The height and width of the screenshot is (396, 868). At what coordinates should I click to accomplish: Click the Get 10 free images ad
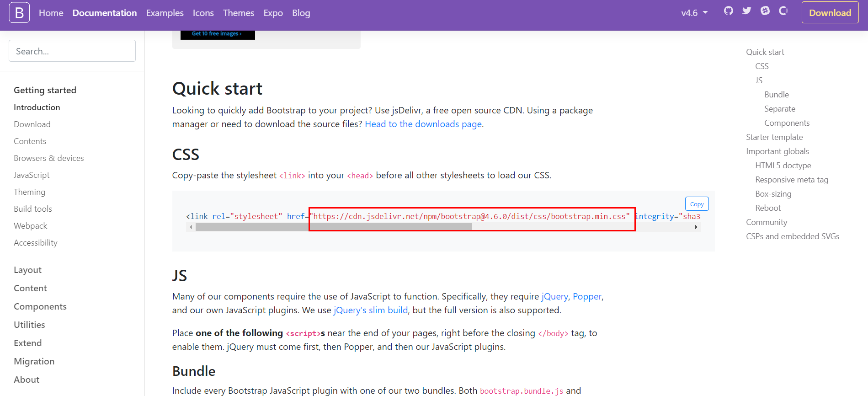pos(218,35)
